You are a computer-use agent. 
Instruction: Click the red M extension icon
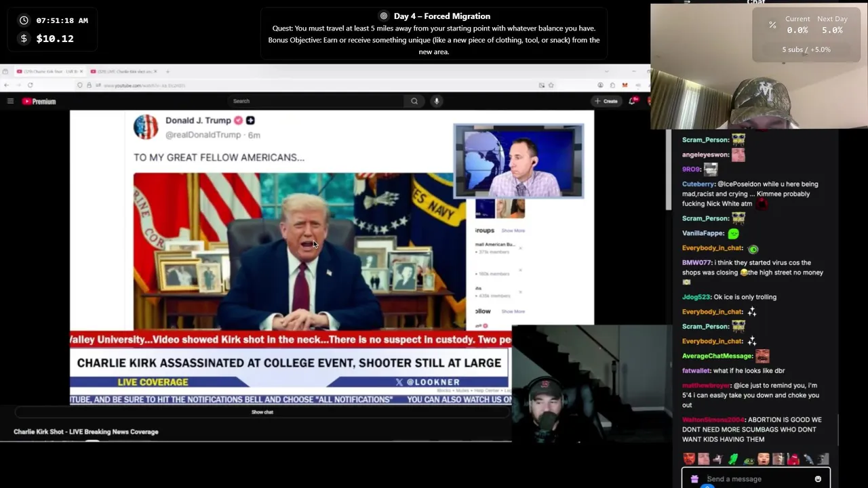tap(625, 85)
